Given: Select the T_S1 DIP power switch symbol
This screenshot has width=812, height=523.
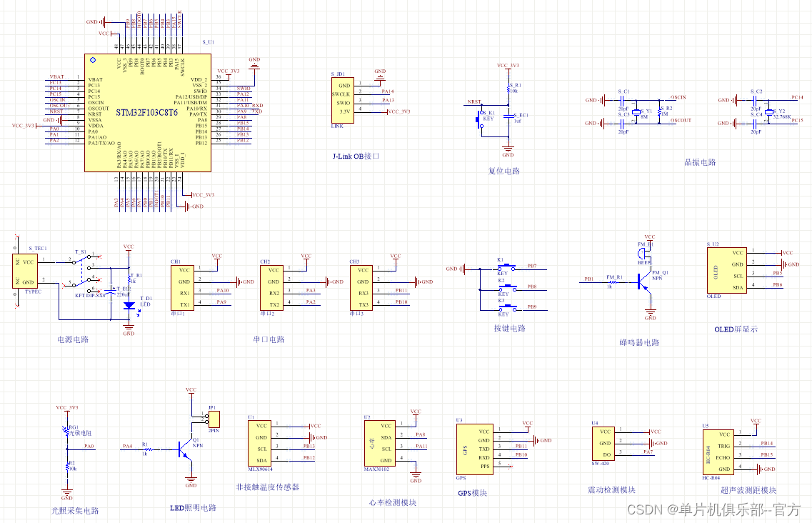Looking at the screenshot, I should (84, 272).
